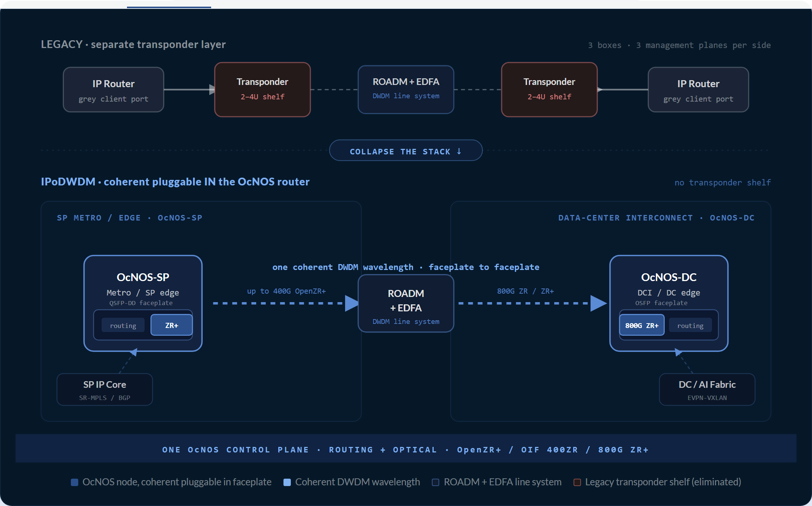Select the blue OcNOS node legend swatch
This screenshot has width=812, height=506.
coord(75,482)
